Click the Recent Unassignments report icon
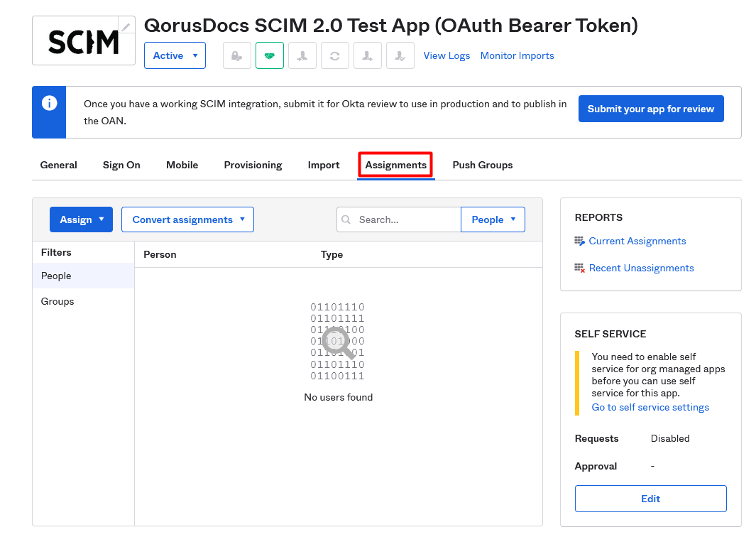Image resolution: width=756 pixels, height=537 pixels. point(579,268)
